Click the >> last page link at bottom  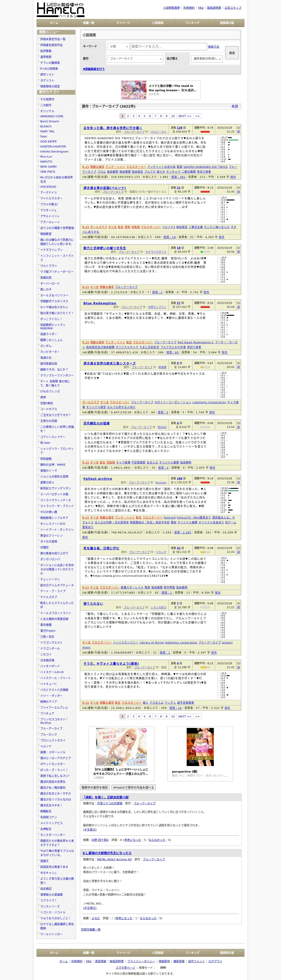point(197,716)
